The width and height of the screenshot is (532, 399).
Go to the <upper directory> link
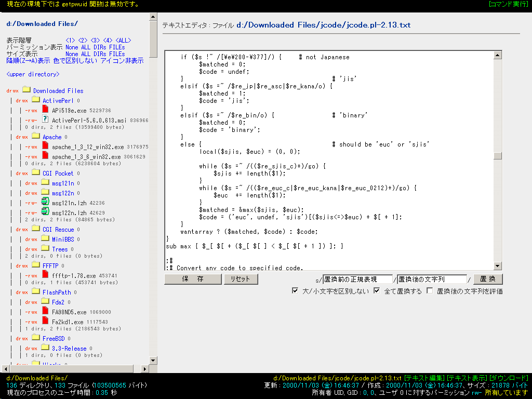pyautogui.click(x=33, y=74)
